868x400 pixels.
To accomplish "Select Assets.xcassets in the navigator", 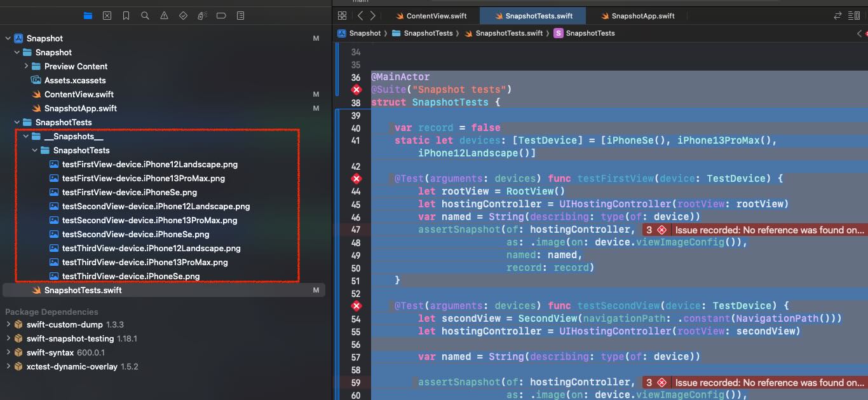I will click(x=69, y=80).
